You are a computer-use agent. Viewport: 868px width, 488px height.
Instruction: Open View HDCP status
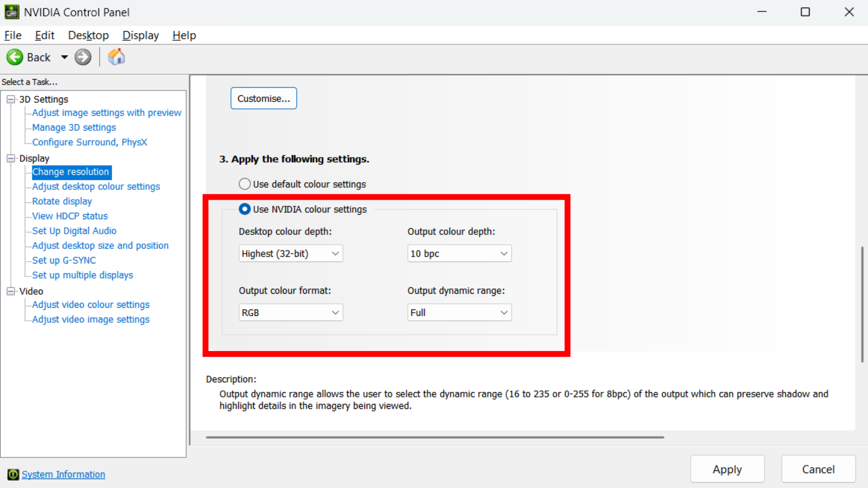pyautogui.click(x=70, y=216)
